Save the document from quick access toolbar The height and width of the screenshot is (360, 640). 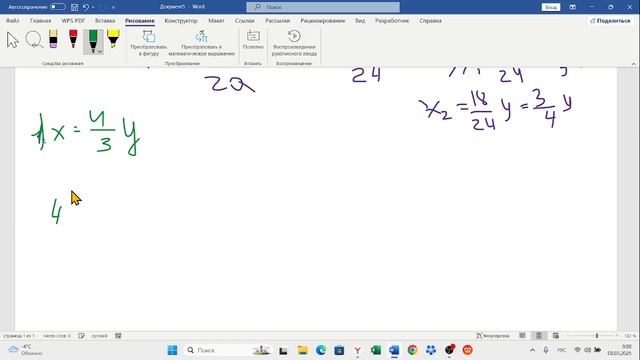(x=74, y=7)
